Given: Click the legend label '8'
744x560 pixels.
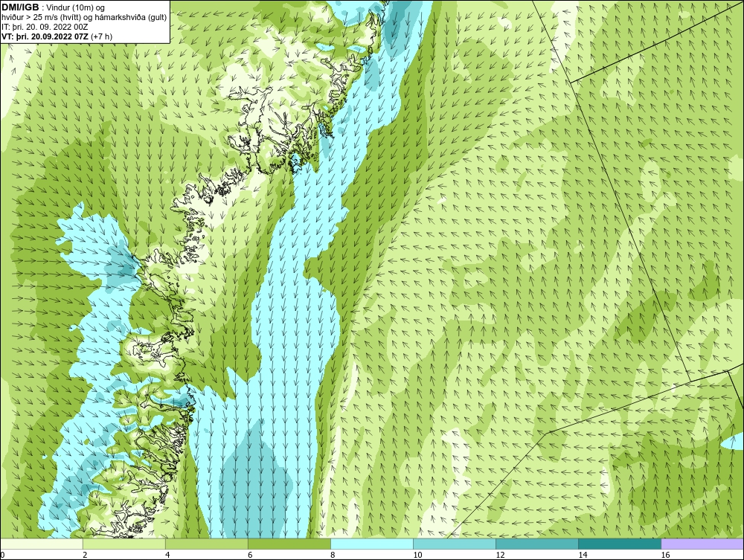Looking at the screenshot, I should (332, 556).
